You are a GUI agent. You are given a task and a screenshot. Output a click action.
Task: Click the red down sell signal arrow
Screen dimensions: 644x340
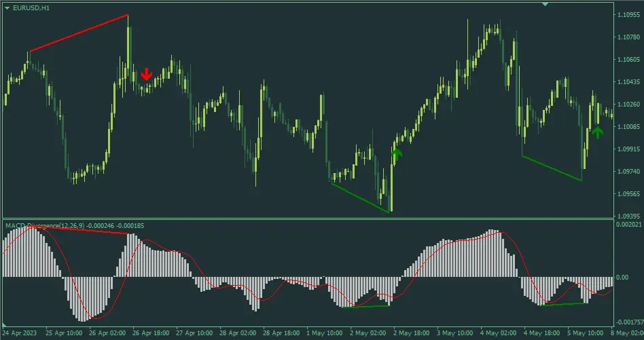coord(146,74)
